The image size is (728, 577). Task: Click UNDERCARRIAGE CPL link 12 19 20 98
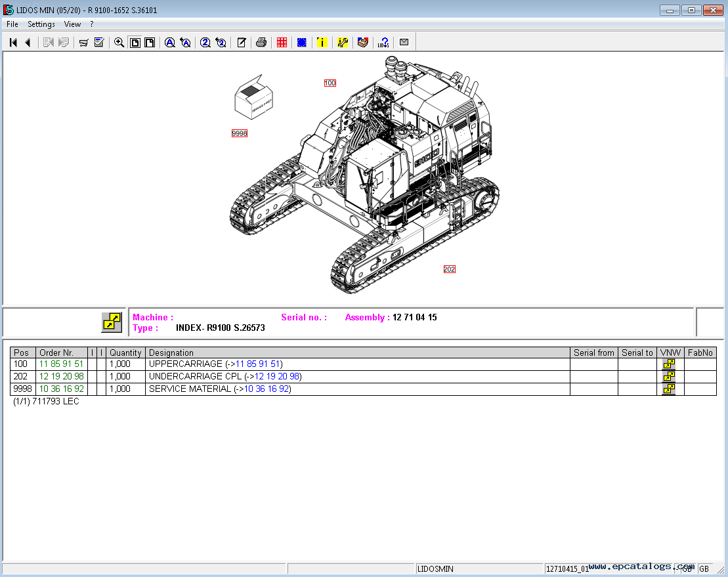point(276,377)
